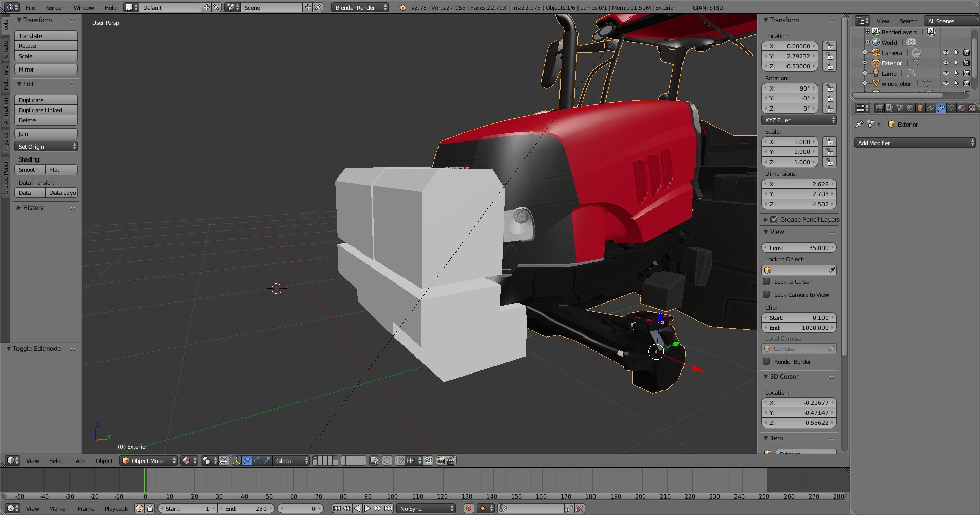Viewport: 980px width, 515px height.
Task: Expand the History panel
Action: pos(33,208)
